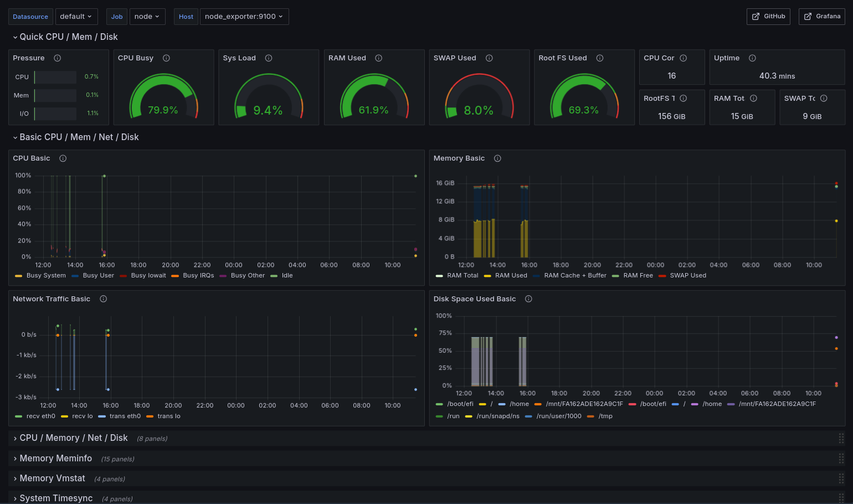Image resolution: width=853 pixels, height=504 pixels.
Task: Click the info icon beside Sys Load
Action: pos(269,58)
